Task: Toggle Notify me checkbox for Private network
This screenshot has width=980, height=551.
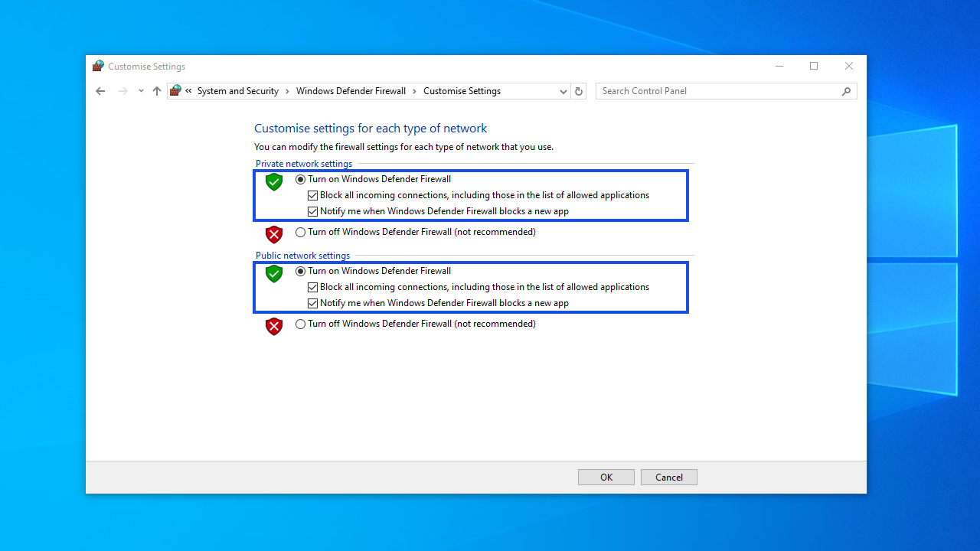Action: pos(312,211)
